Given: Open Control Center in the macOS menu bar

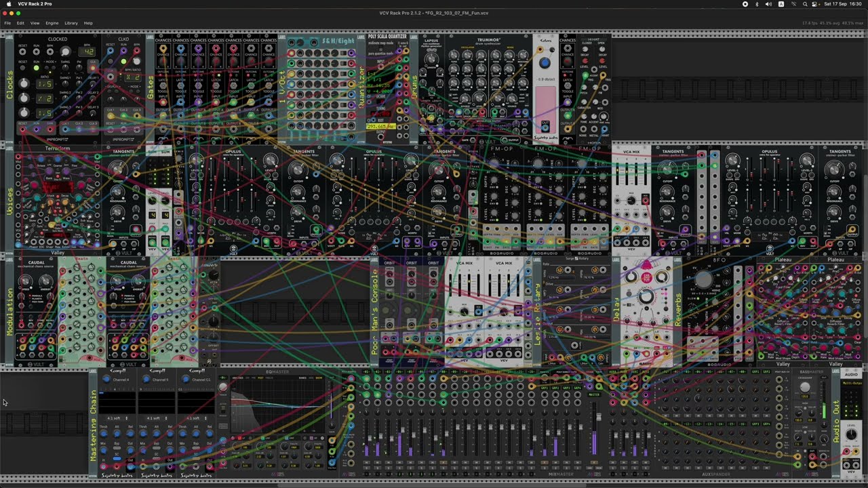Looking at the screenshot, I should click(816, 4).
